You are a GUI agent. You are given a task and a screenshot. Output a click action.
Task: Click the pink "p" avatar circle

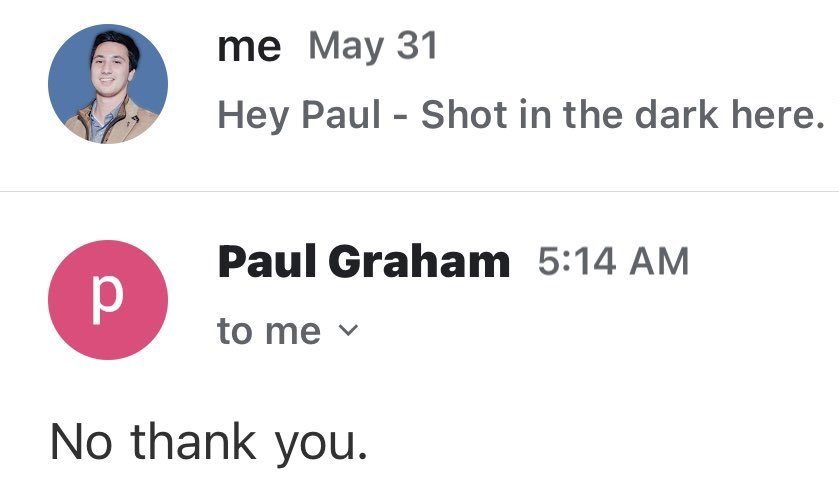[x=108, y=300]
